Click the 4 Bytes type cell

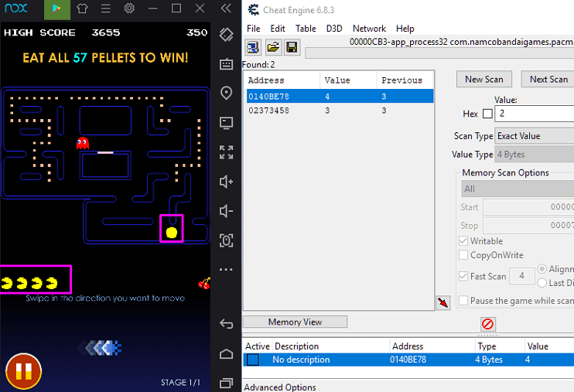(489, 360)
